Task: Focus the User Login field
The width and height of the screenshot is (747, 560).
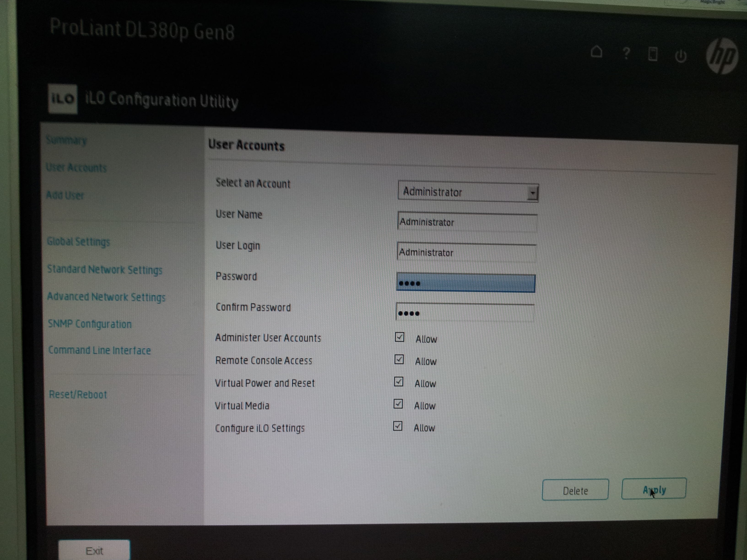Action: point(467,253)
